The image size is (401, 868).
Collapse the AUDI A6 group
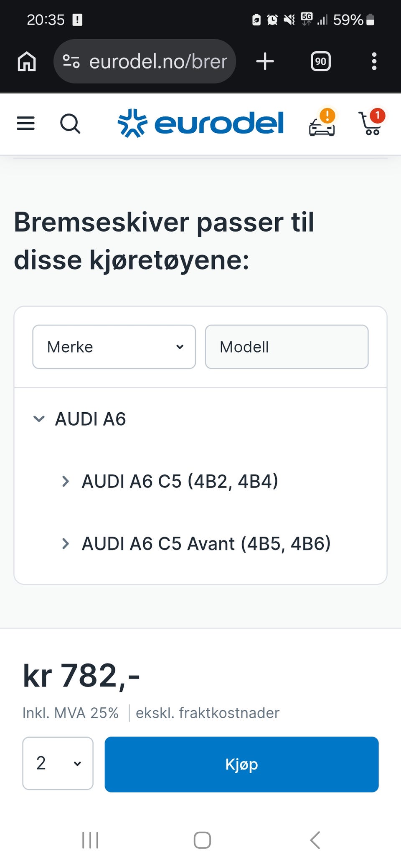pos(39,419)
